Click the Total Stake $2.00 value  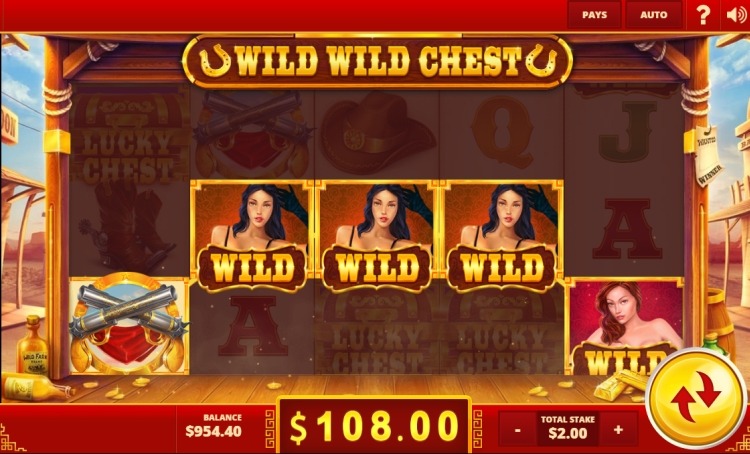click(x=568, y=433)
